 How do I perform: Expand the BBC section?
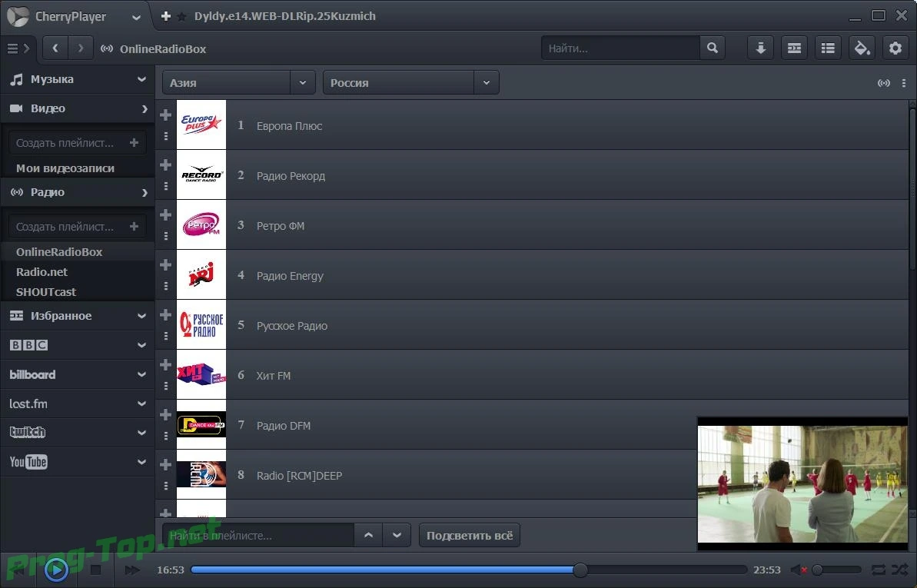point(77,345)
